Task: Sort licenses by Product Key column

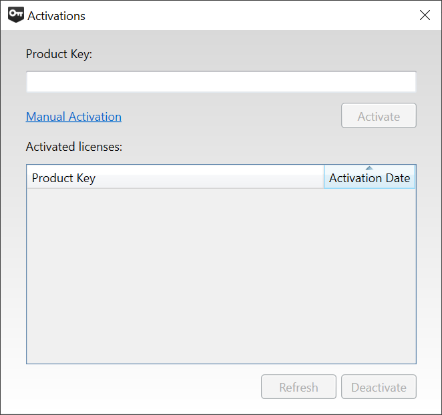Action: 175,177
